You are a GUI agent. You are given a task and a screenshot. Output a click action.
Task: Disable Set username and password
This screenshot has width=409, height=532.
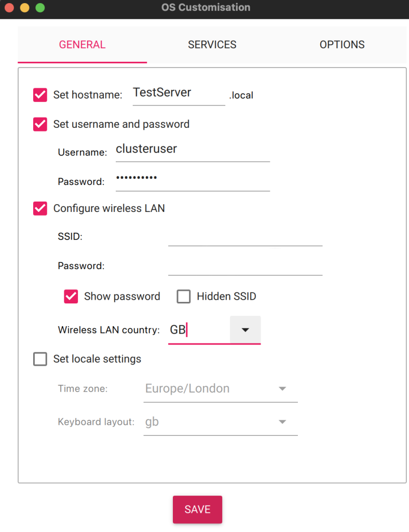click(x=39, y=124)
